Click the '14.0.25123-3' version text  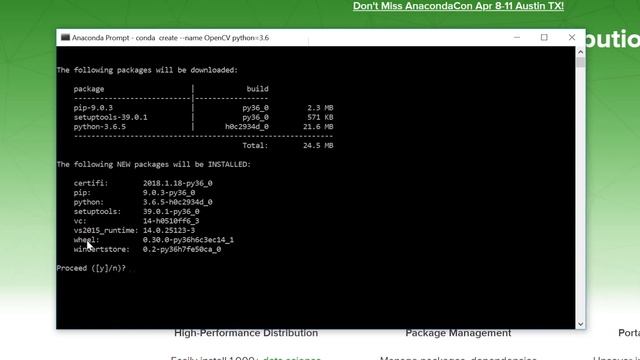[169, 231]
